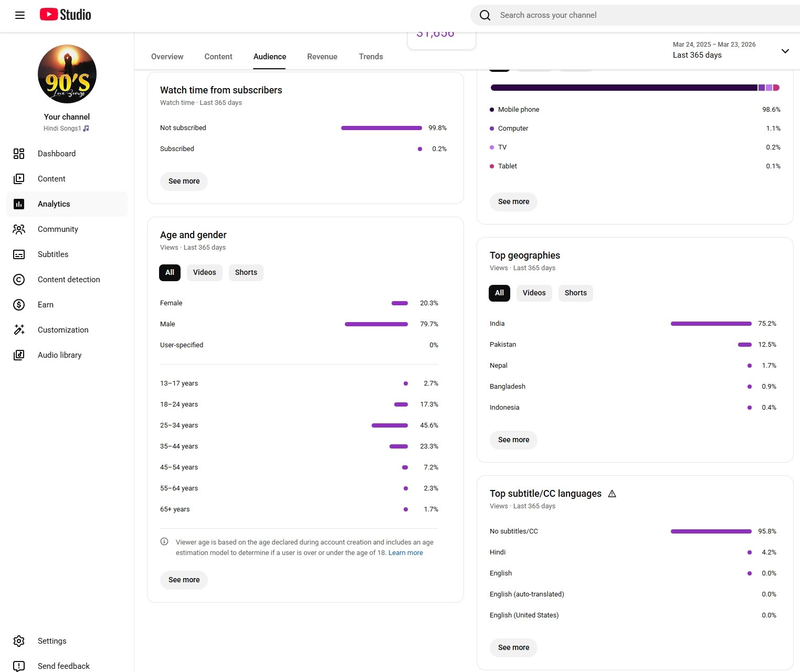Viewport: 800px width, 672px height.
Task: Click the Settings gear icon
Action: tap(19, 641)
